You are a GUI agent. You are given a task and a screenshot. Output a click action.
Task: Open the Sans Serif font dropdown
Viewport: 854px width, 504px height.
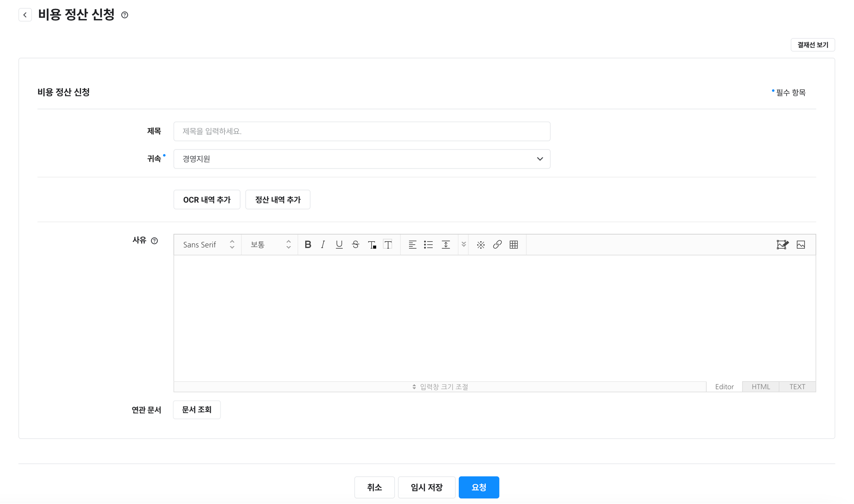click(208, 245)
